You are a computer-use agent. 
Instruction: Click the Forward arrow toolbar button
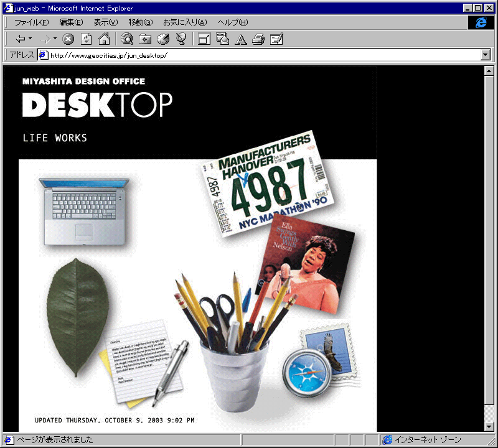pos(45,39)
